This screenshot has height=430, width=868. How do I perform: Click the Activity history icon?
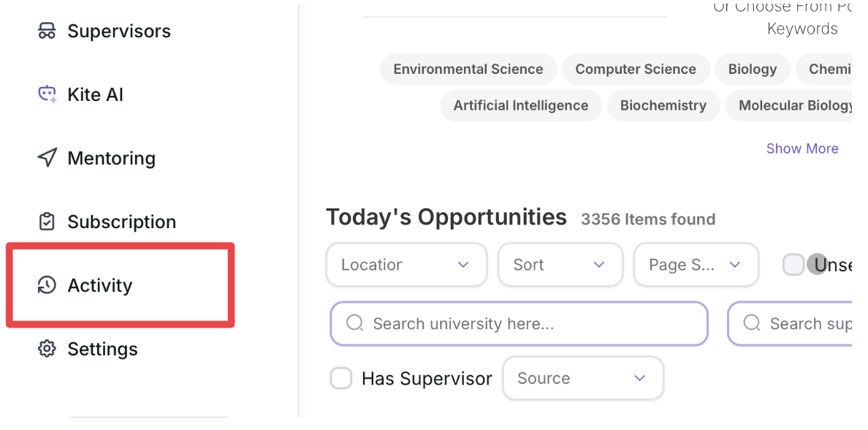click(47, 285)
